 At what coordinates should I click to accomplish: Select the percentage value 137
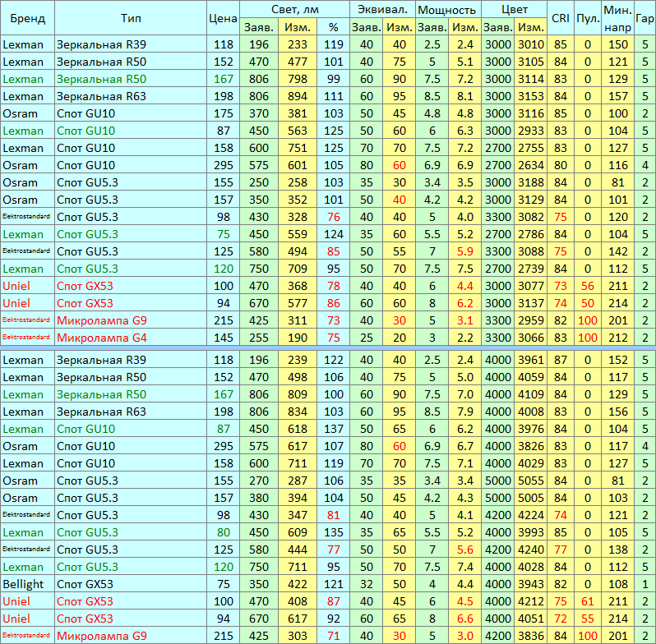point(333,429)
